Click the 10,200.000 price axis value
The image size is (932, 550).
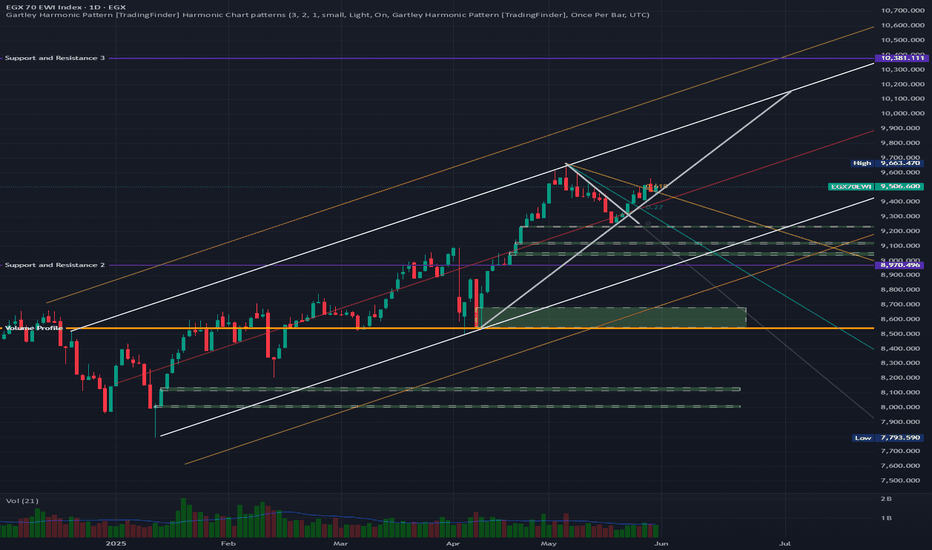[902, 84]
